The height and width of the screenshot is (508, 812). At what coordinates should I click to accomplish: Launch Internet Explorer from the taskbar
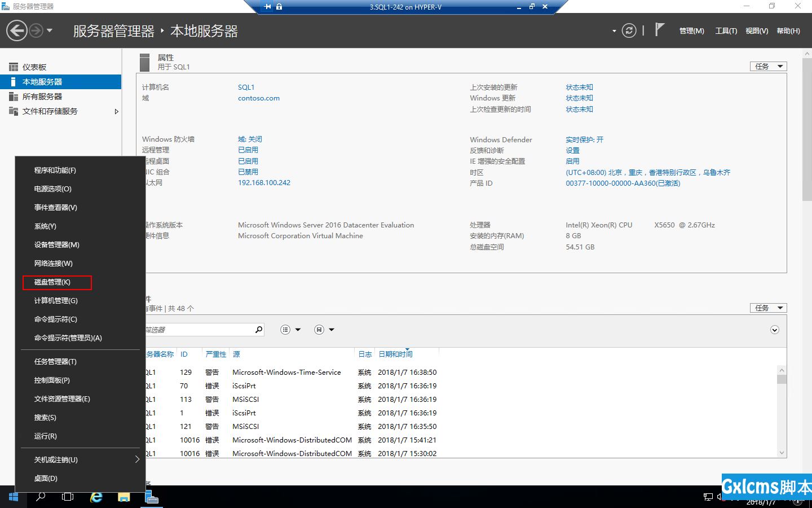coord(96,497)
